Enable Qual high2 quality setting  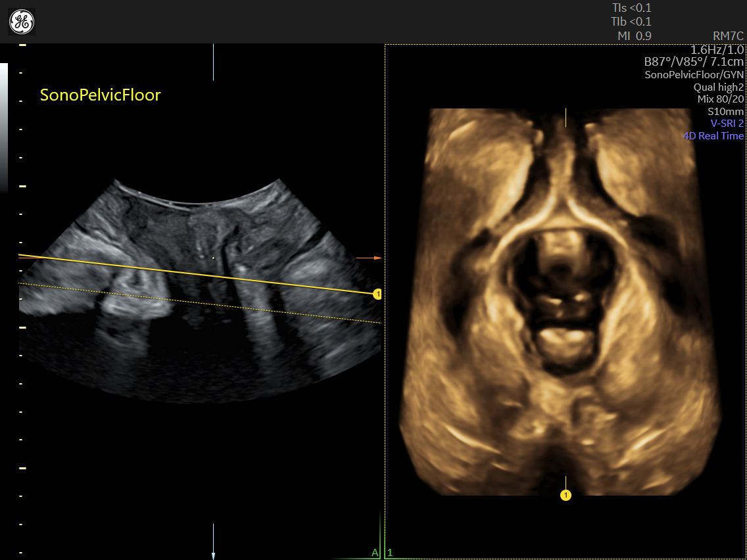click(717, 87)
